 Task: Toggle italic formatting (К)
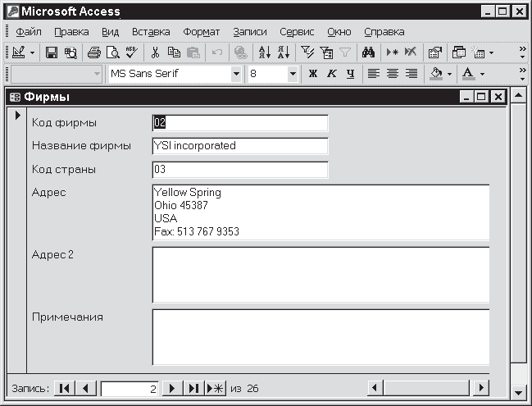[331, 74]
